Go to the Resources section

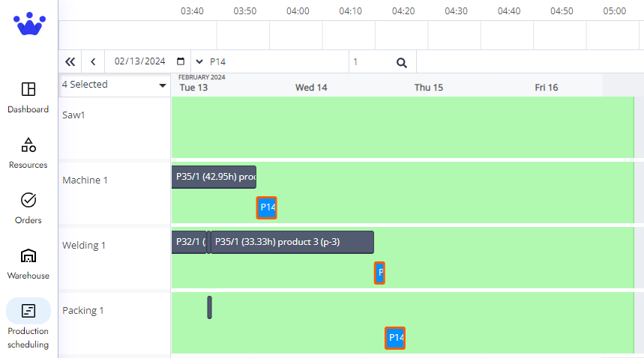click(x=28, y=153)
